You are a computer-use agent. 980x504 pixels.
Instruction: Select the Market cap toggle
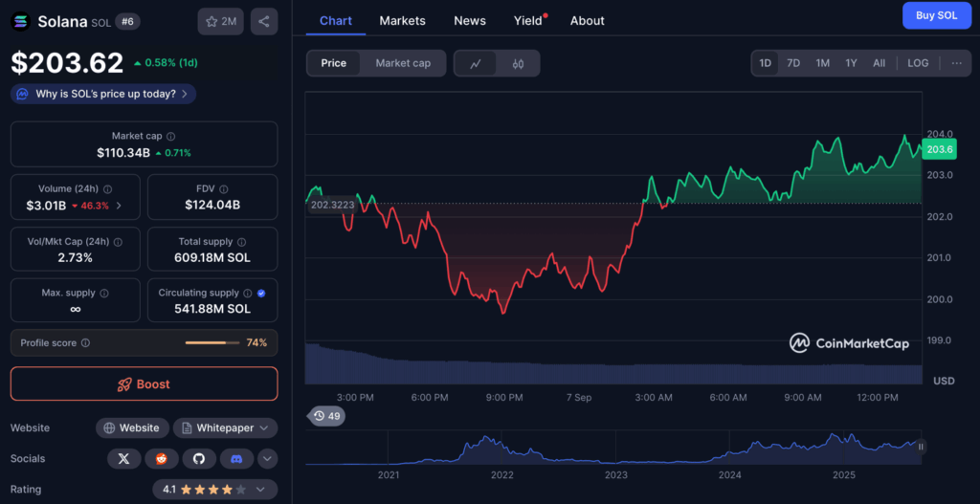(x=403, y=63)
